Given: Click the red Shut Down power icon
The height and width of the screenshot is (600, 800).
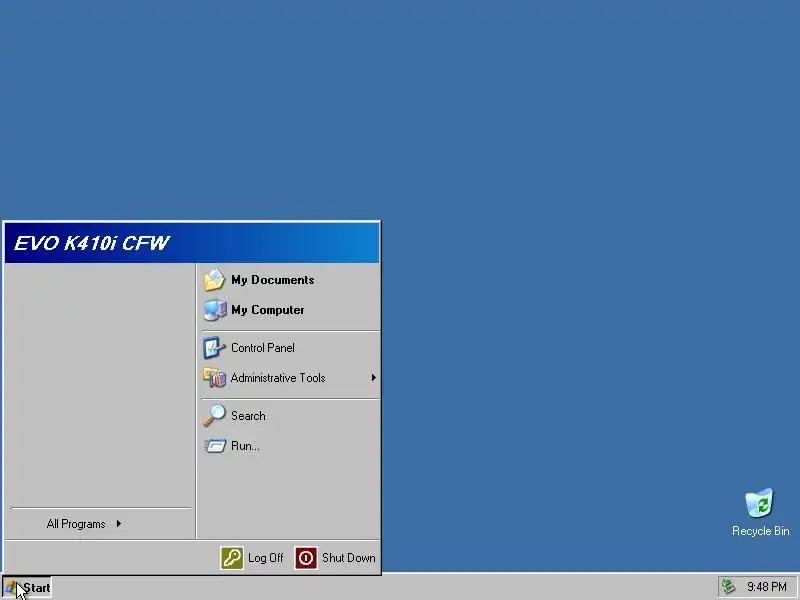Looking at the screenshot, I should pyautogui.click(x=306, y=558).
